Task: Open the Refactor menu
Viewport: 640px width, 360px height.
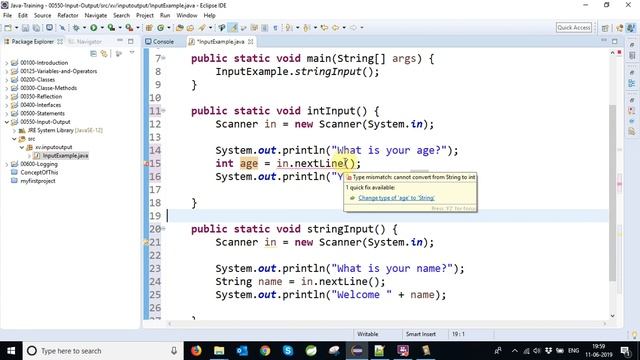Action: 68,16
